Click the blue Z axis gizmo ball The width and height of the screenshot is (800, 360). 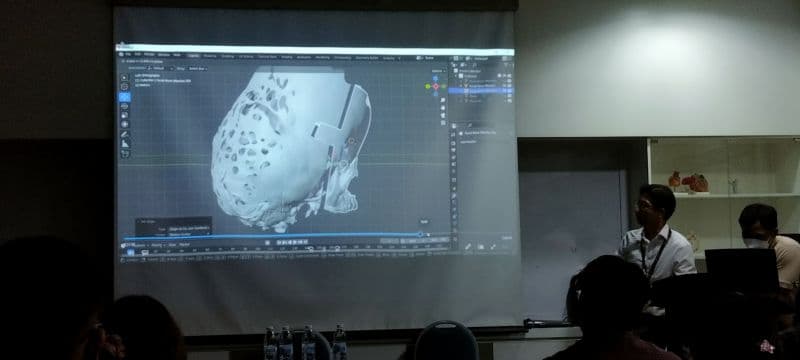pyautogui.click(x=435, y=78)
